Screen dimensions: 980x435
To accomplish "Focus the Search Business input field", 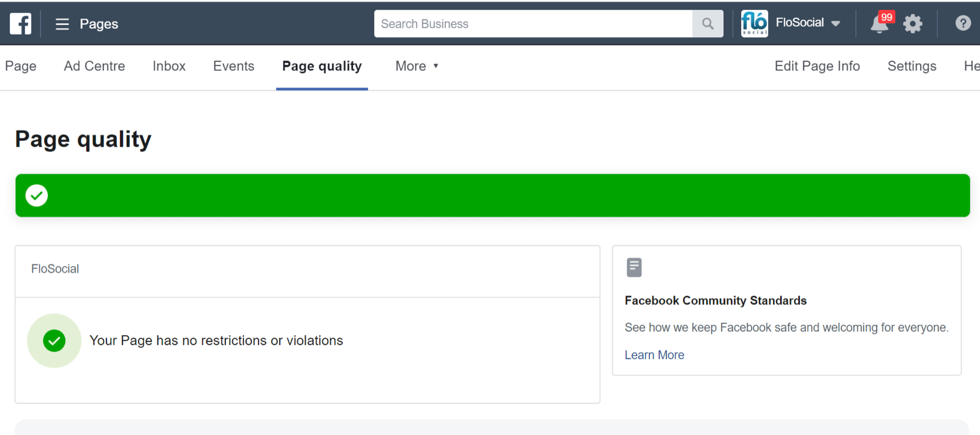I will tap(533, 24).
